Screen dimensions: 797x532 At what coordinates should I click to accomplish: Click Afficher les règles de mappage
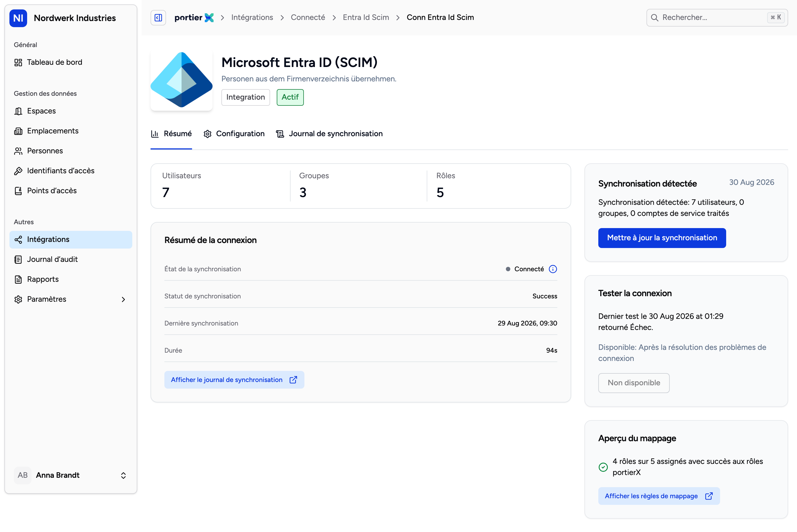coord(659,496)
